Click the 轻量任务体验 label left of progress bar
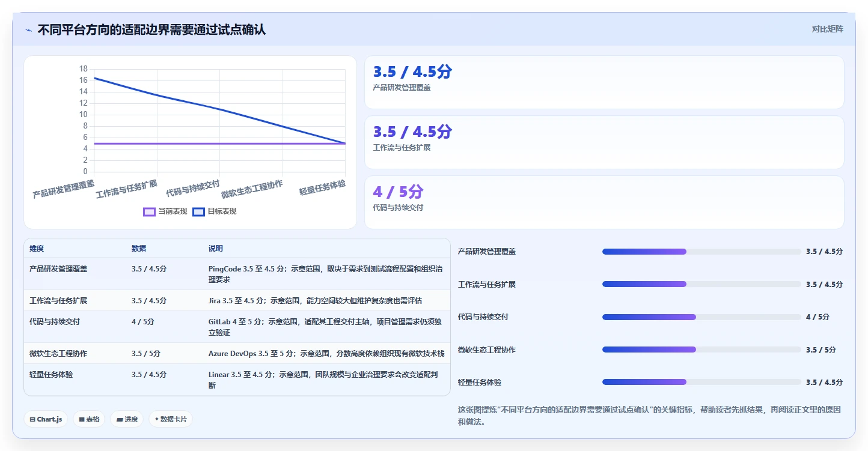868x451 pixels. pos(480,382)
